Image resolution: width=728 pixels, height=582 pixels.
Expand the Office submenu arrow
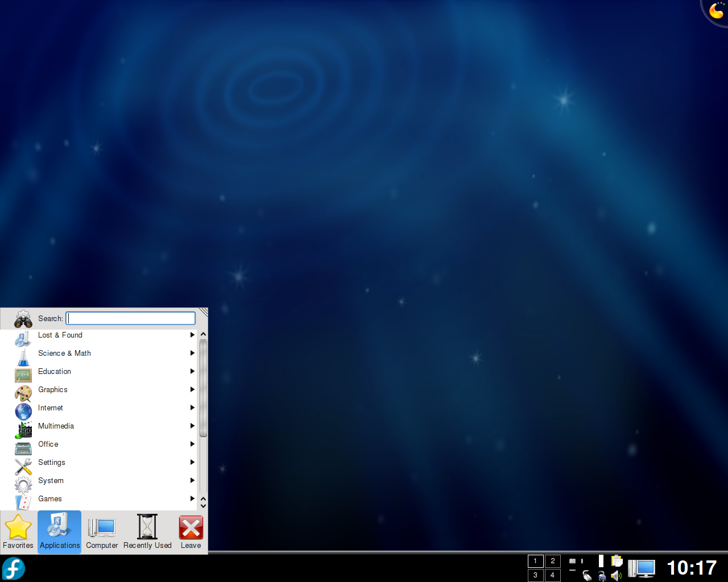[192, 444]
